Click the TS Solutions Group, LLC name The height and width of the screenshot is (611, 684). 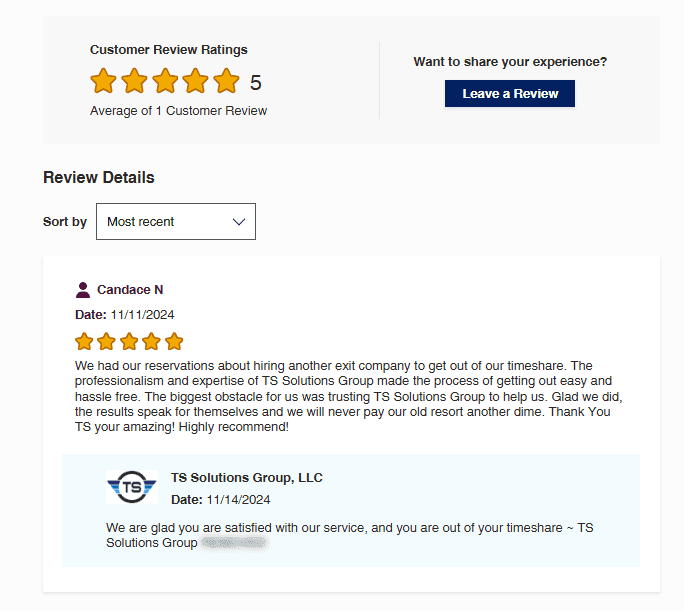click(x=247, y=478)
